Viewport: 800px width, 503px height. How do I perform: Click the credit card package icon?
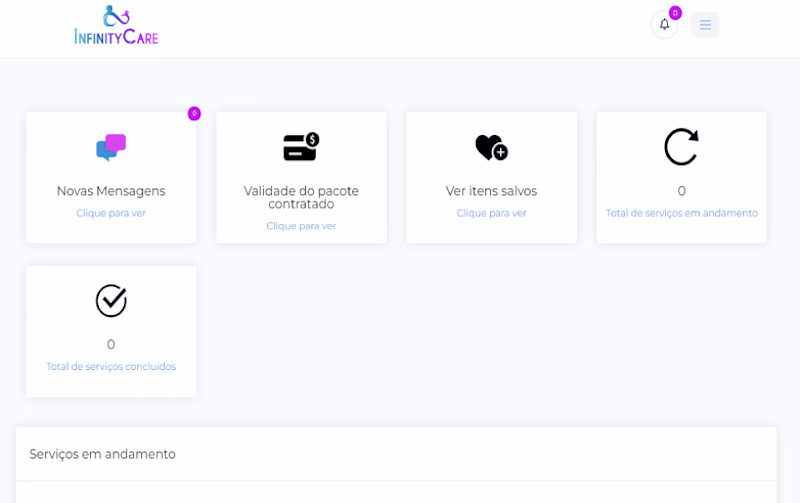click(x=301, y=147)
